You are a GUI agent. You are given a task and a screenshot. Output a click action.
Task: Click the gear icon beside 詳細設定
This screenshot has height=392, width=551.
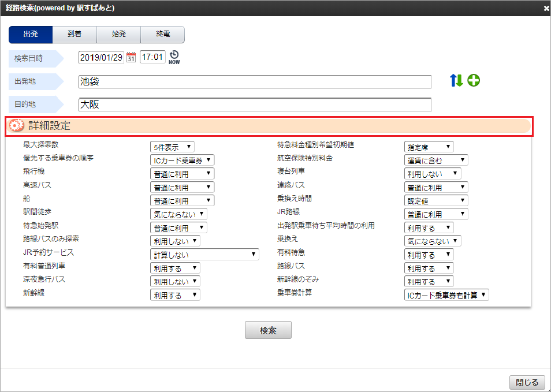(x=16, y=124)
